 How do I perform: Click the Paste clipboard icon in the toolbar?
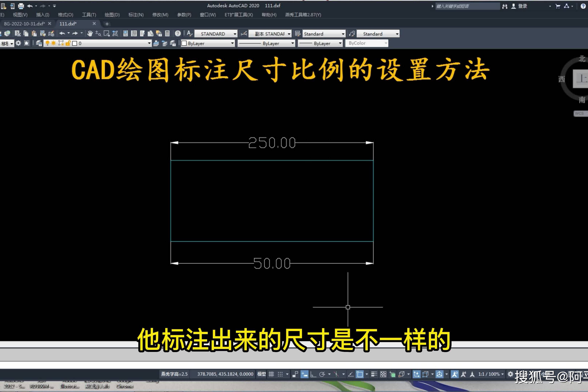34,34
